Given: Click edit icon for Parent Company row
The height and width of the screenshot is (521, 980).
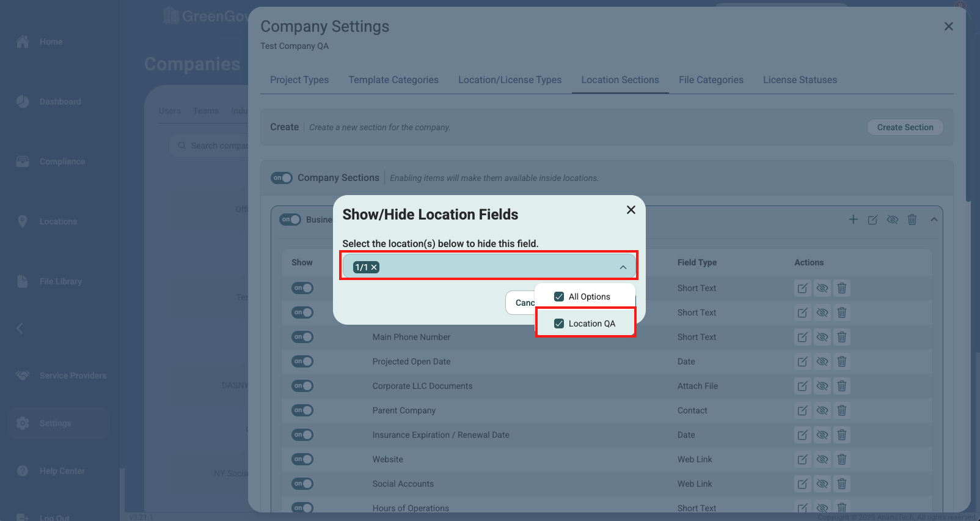Looking at the screenshot, I should click(802, 410).
